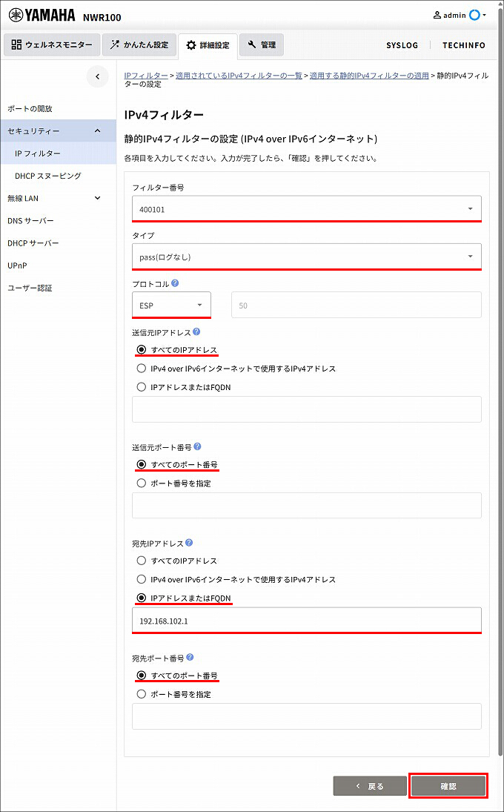The height and width of the screenshot is (812, 504).
Task: Open the タイプ dropdown showing pass(ログなし)
Action: [x=306, y=257]
